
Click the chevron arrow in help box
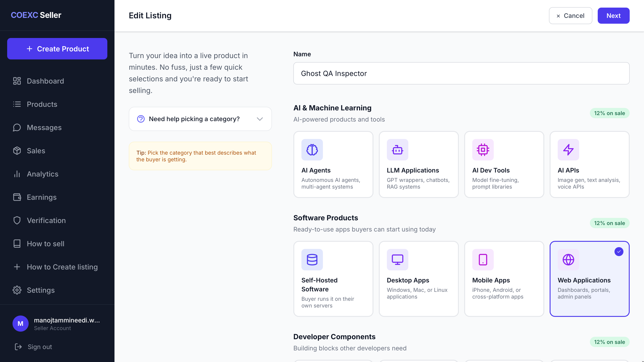point(260,119)
